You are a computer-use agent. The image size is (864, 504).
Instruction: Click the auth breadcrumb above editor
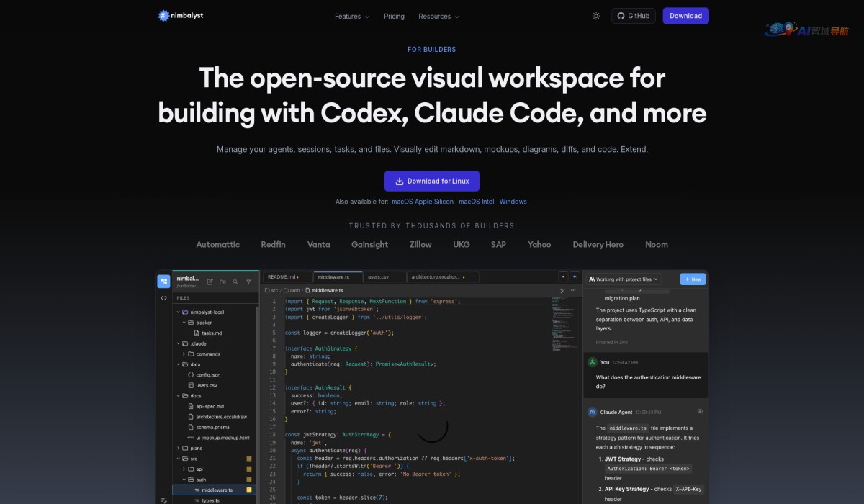click(292, 291)
